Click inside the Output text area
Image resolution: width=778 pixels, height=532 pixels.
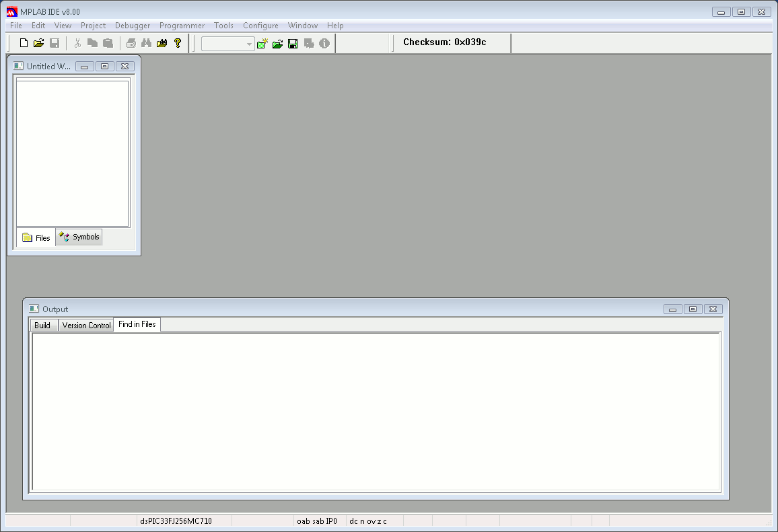[376, 412]
